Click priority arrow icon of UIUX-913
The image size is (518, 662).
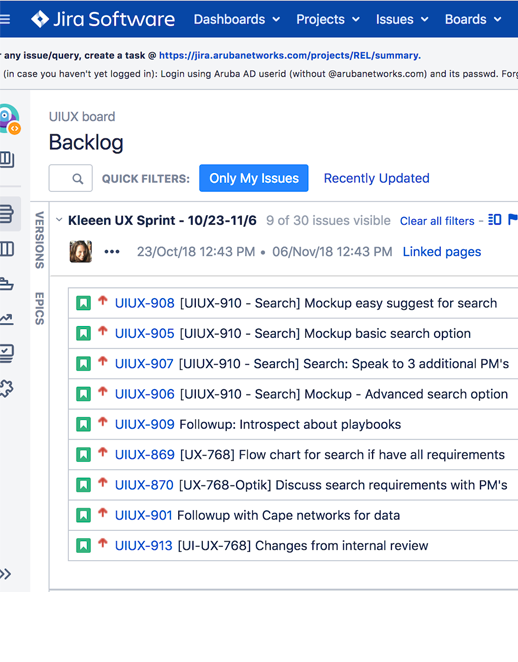103,544
